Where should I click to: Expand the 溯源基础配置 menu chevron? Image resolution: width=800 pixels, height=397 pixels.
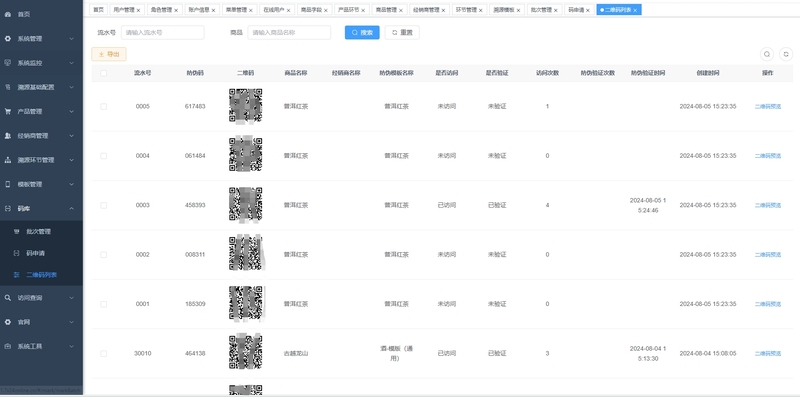71,87
